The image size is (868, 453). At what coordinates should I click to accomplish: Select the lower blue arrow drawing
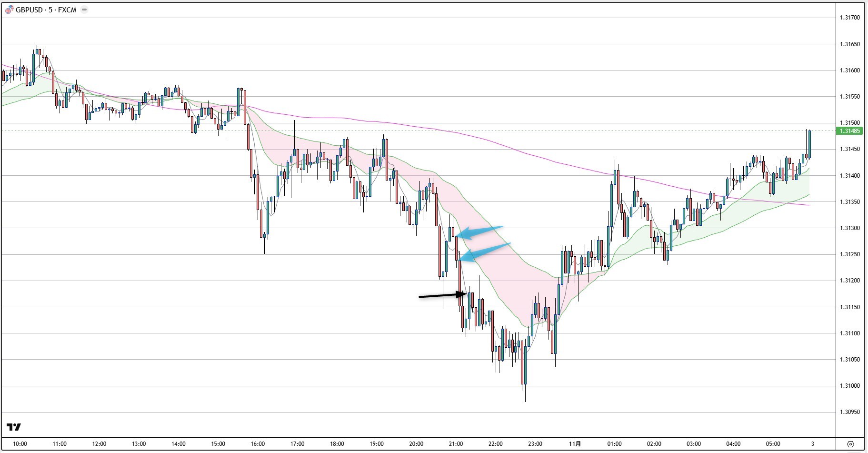pos(486,252)
